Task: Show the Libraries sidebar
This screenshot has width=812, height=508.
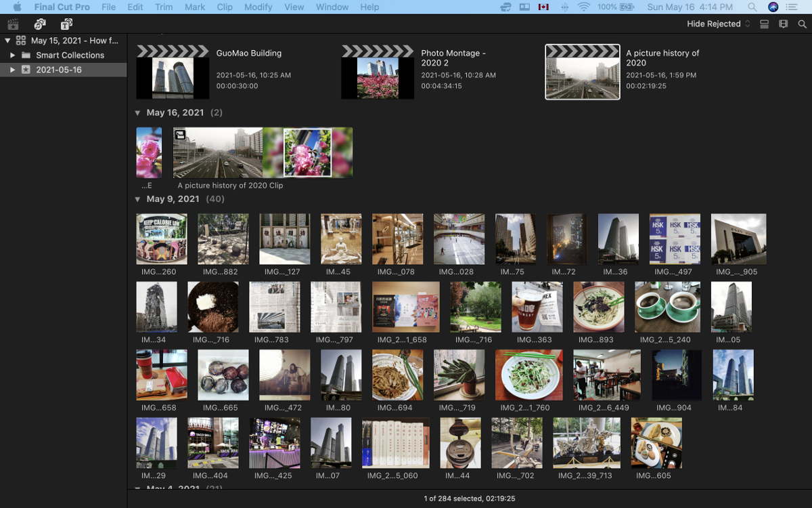Action: (13, 24)
